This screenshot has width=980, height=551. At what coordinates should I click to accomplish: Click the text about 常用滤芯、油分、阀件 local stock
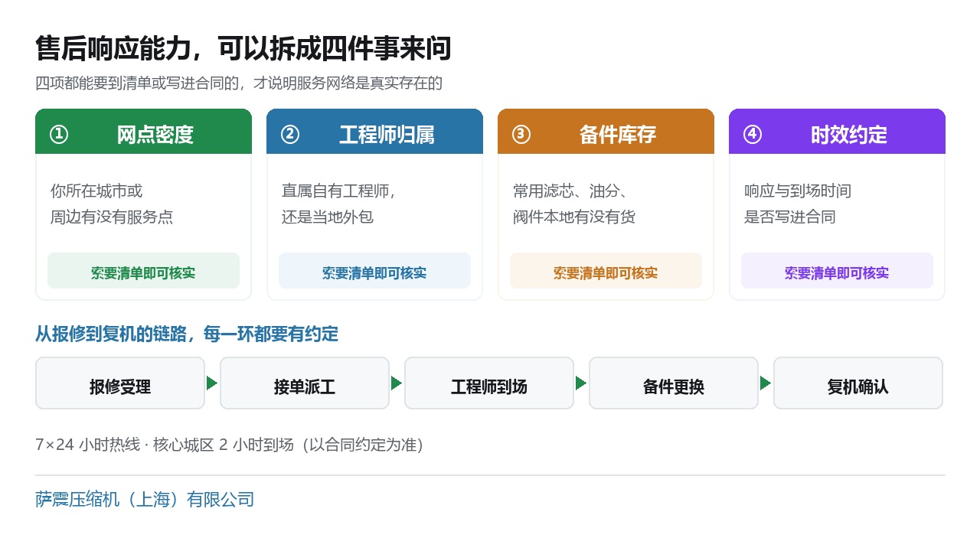pyautogui.click(x=574, y=204)
